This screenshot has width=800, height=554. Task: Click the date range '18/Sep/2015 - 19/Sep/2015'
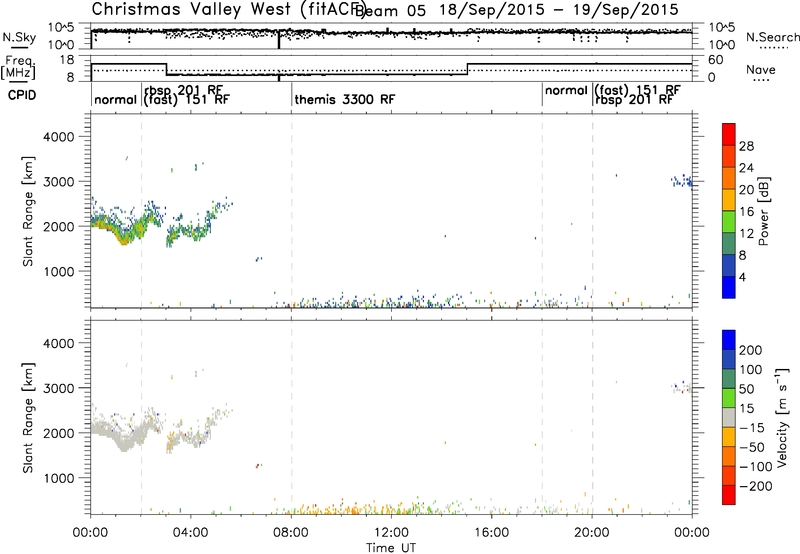click(x=559, y=10)
